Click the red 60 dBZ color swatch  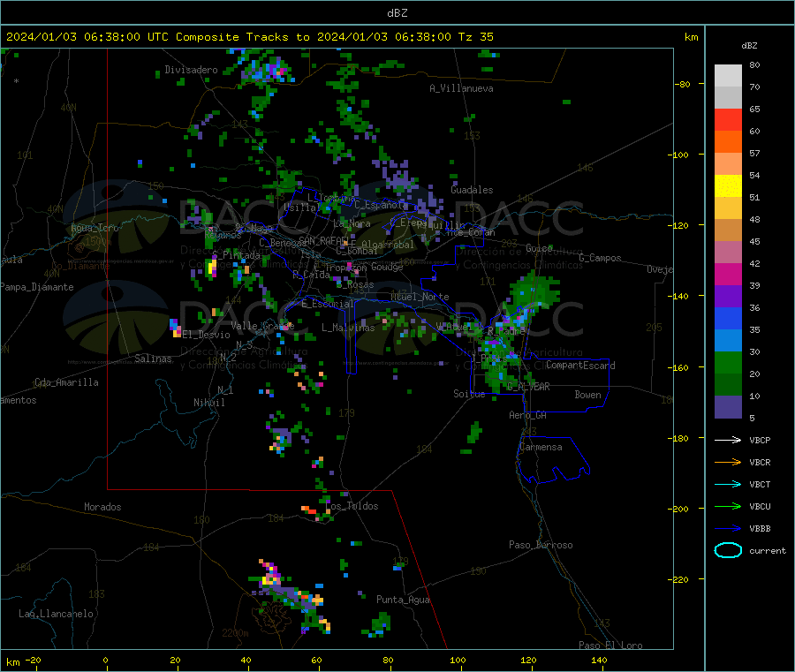(x=728, y=119)
